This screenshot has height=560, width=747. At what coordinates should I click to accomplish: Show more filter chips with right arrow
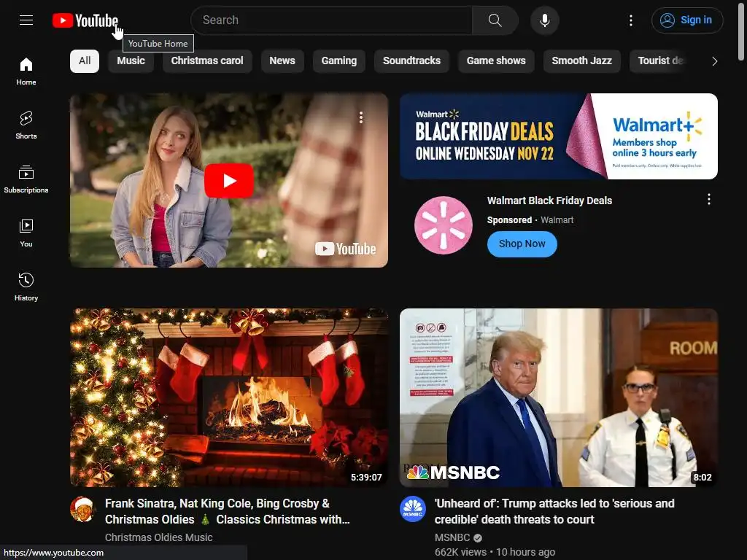pyautogui.click(x=714, y=61)
